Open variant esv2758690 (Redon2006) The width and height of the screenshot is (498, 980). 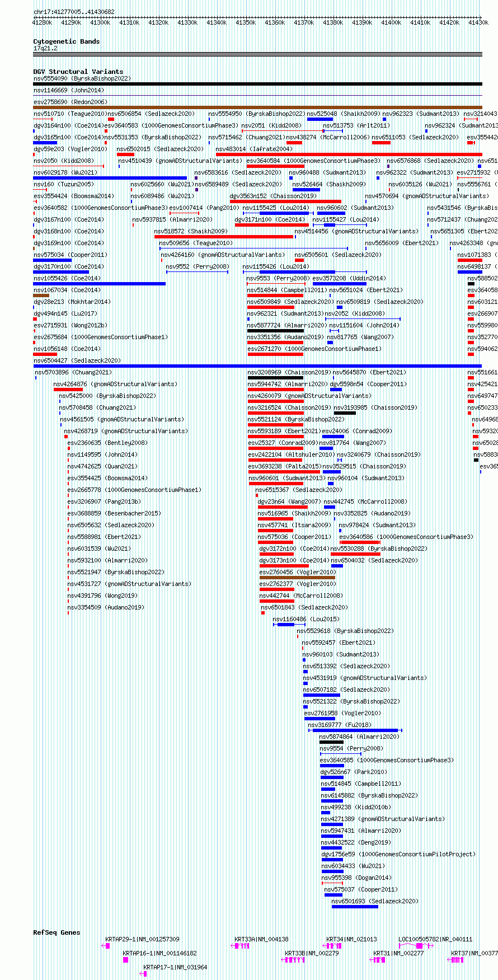[x=258, y=107]
